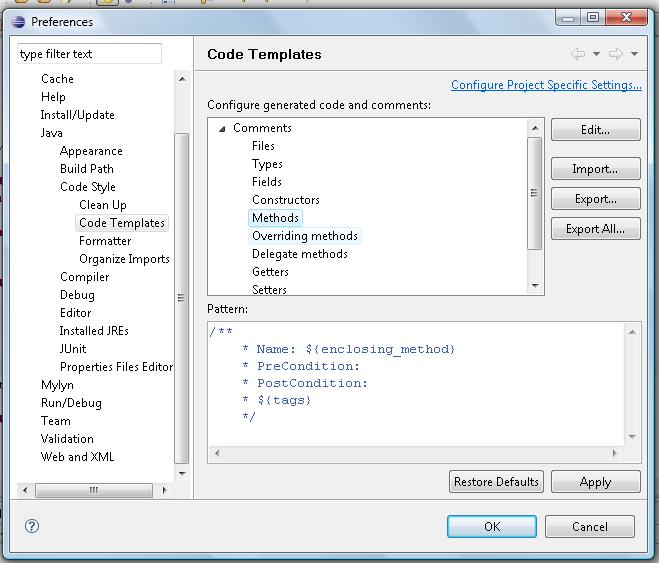Click the type filter text field

pyautogui.click(x=88, y=54)
